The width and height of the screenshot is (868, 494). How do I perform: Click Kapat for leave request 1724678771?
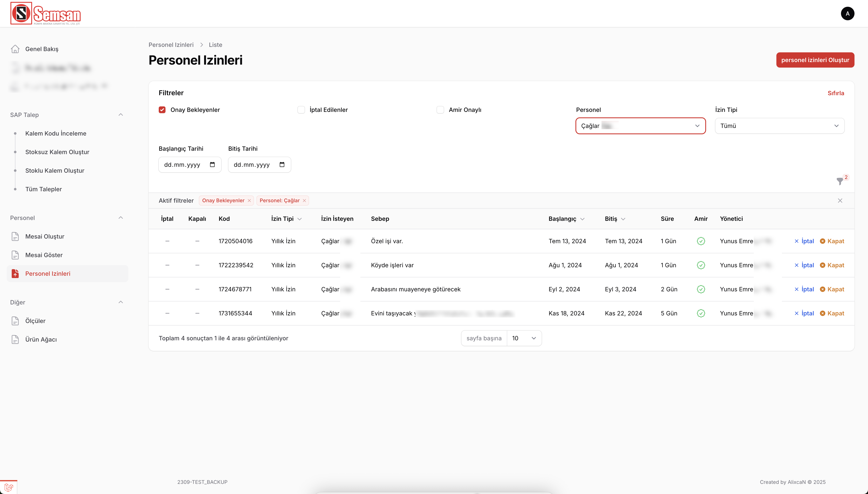coord(832,289)
